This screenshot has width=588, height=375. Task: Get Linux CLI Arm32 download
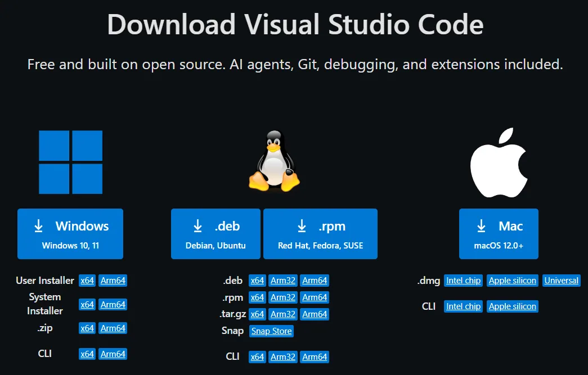click(x=283, y=357)
